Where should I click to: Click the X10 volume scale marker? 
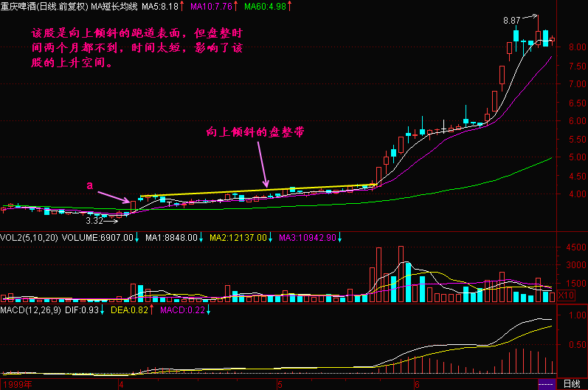[x=564, y=295]
